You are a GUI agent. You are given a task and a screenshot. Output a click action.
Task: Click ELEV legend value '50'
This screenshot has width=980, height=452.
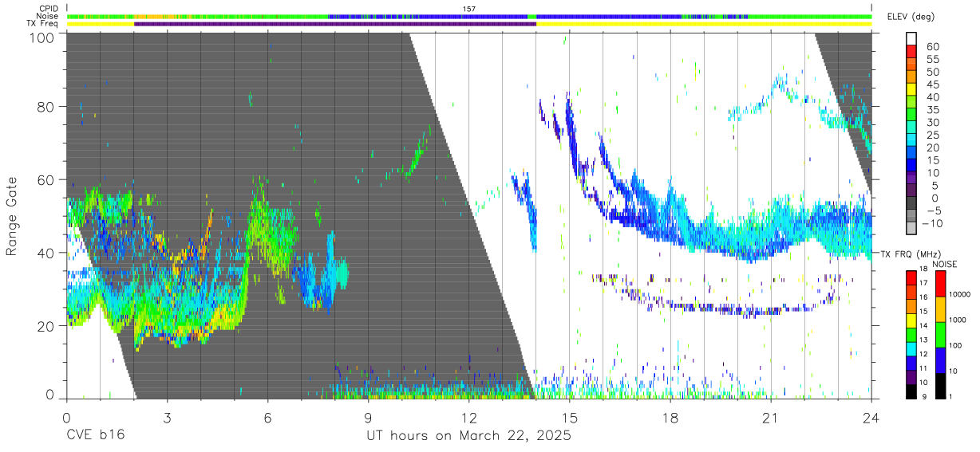pos(932,72)
